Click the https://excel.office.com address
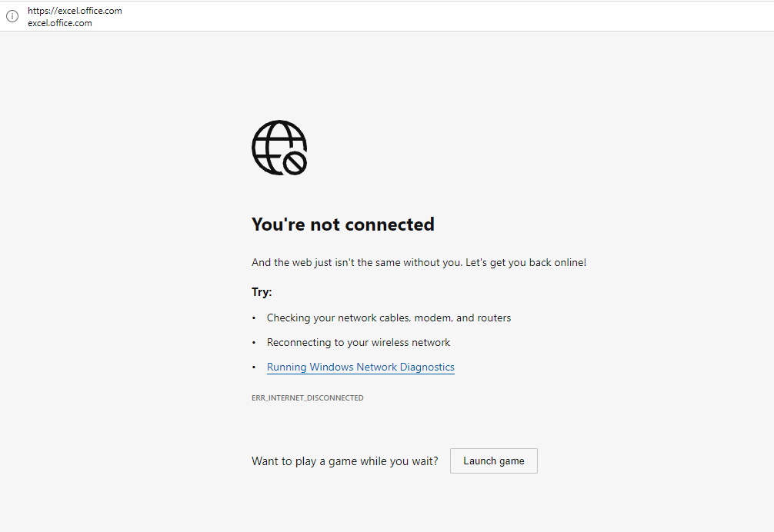774x532 pixels. click(75, 10)
